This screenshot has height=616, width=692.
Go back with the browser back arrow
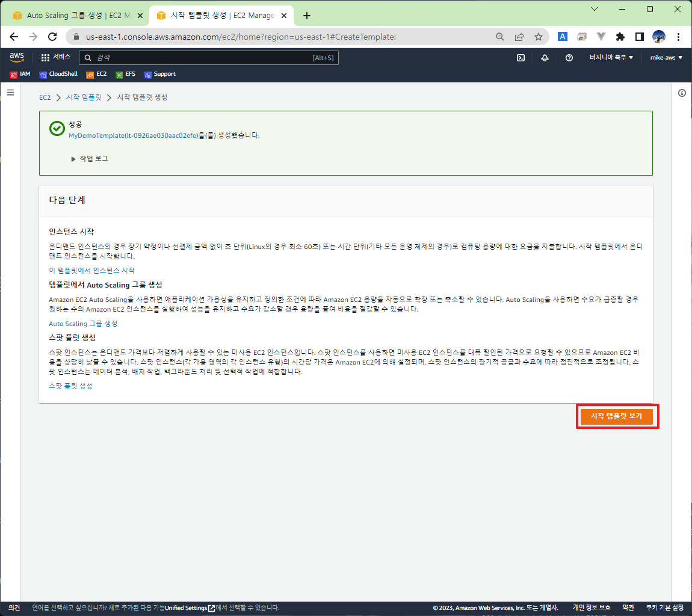click(14, 37)
